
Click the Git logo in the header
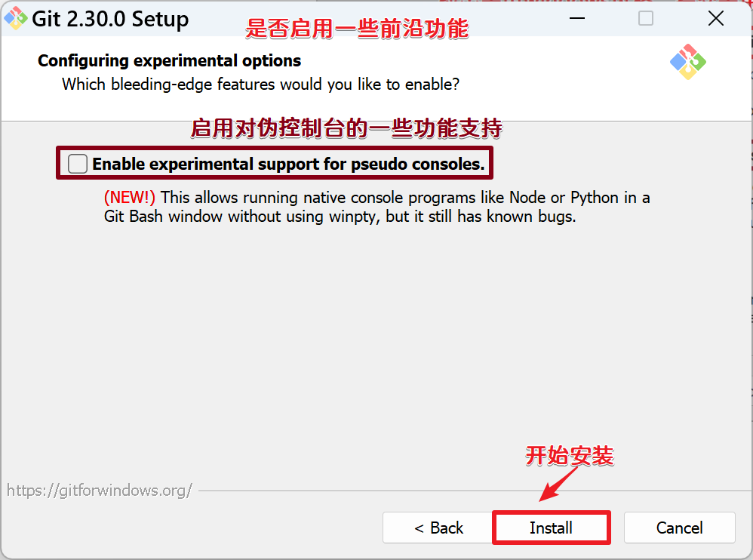[687, 62]
